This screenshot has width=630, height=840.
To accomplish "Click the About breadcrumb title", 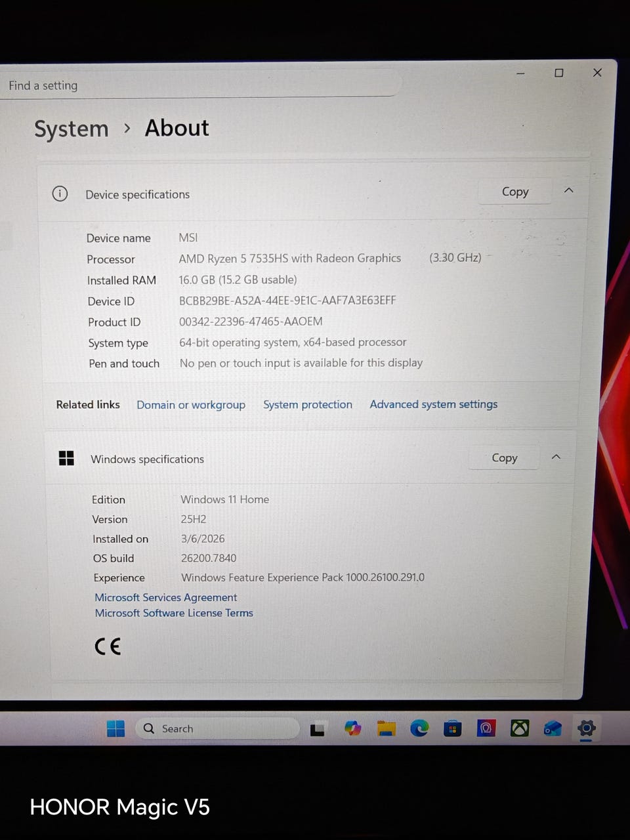I will 177,128.
